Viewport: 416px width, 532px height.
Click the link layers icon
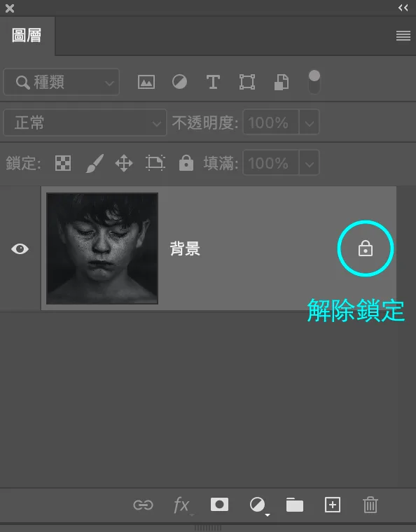pos(143,505)
